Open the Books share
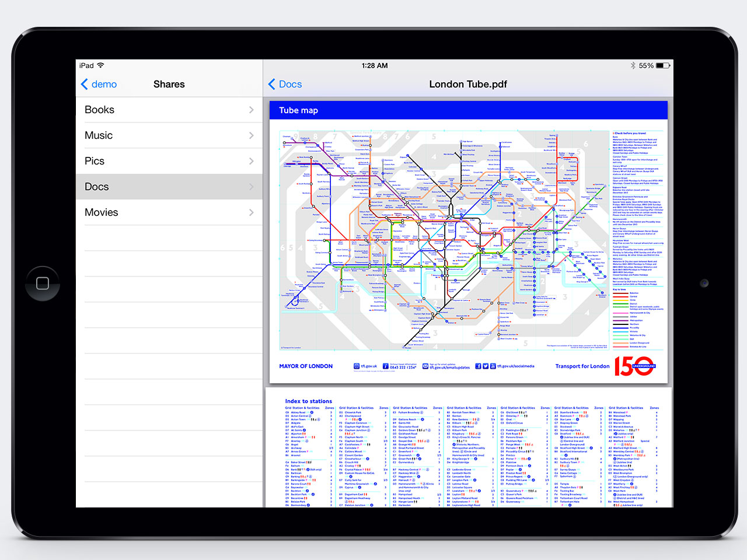The height and width of the screenshot is (560, 747). pyautogui.click(x=169, y=110)
